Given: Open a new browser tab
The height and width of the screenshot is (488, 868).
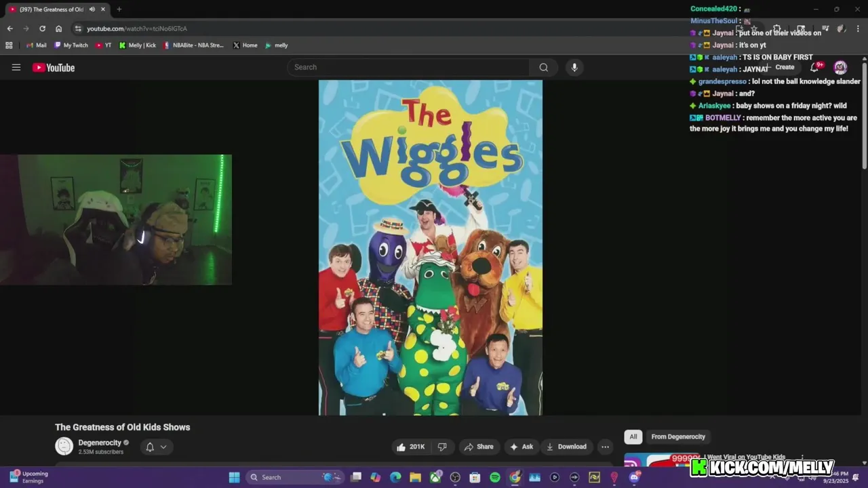Looking at the screenshot, I should 119,9.
